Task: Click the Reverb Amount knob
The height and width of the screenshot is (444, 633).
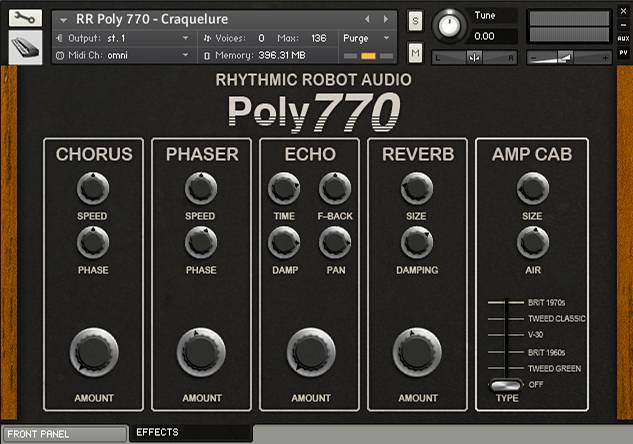Action: (417, 352)
